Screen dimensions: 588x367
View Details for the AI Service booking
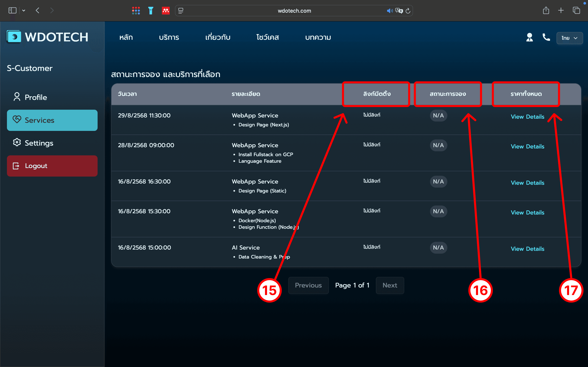point(527,249)
